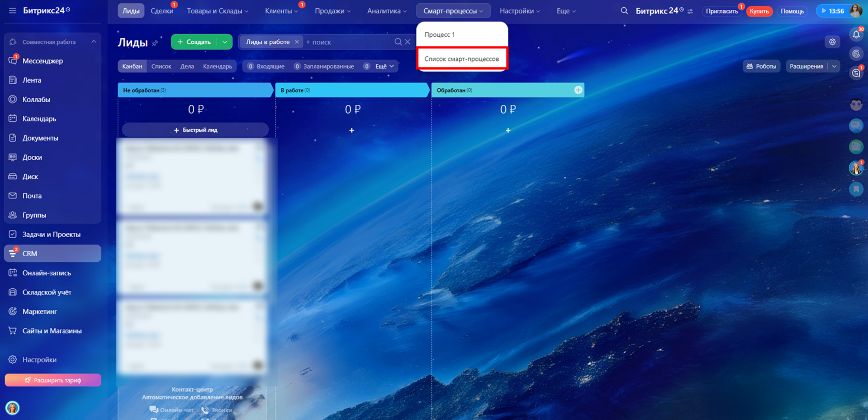The height and width of the screenshot is (420, 868).
Task: Collapse the Совместная работа section
Action: [x=94, y=42]
